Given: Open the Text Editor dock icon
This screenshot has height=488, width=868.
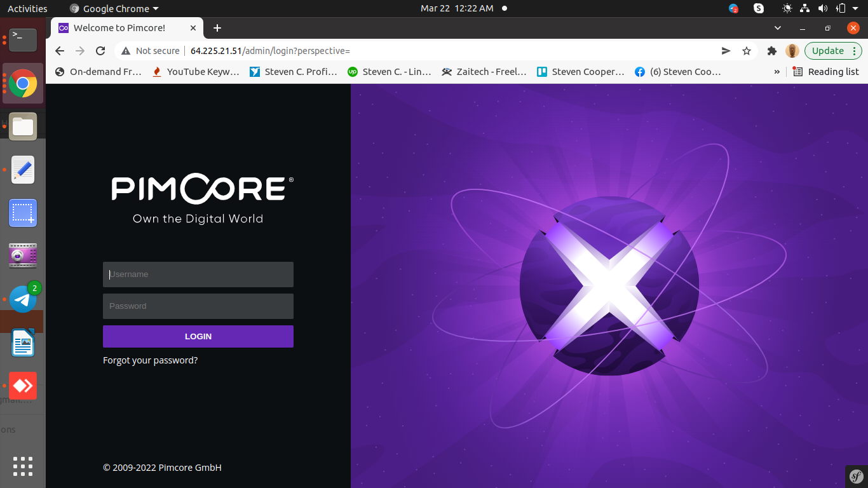Looking at the screenshot, I should coord(23,170).
